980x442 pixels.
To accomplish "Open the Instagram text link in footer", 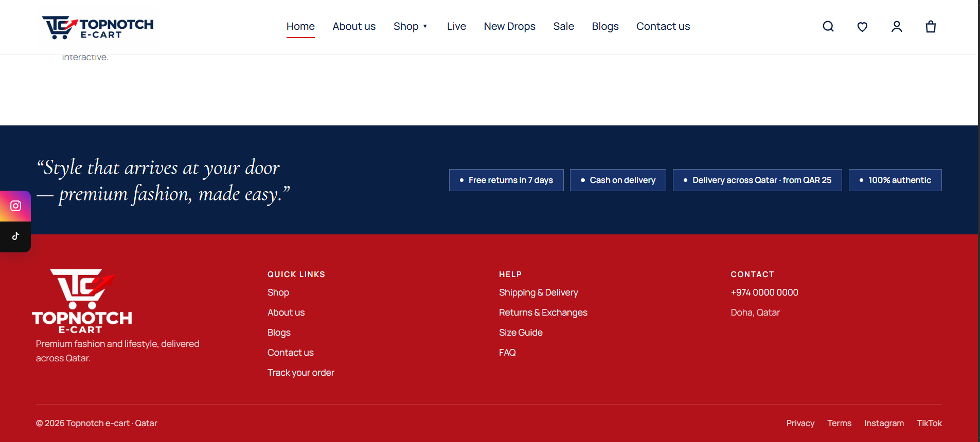I will [x=884, y=423].
